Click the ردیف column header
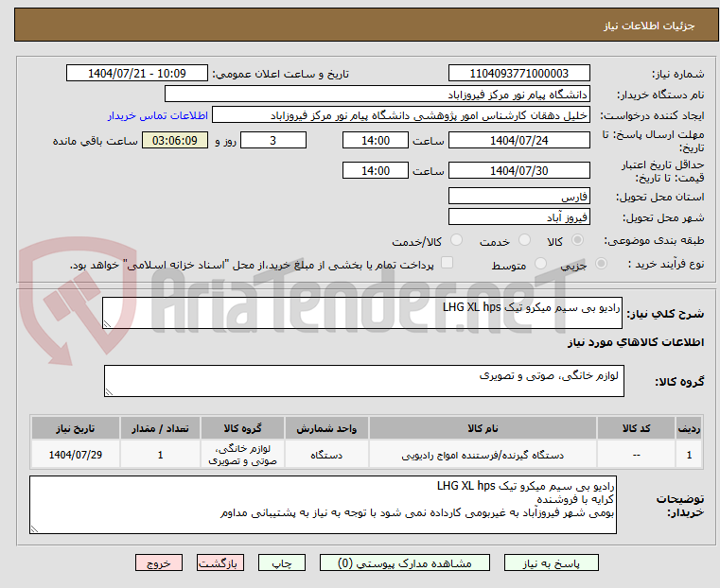Image resolution: width=720 pixels, height=588 pixels. (x=689, y=428)
